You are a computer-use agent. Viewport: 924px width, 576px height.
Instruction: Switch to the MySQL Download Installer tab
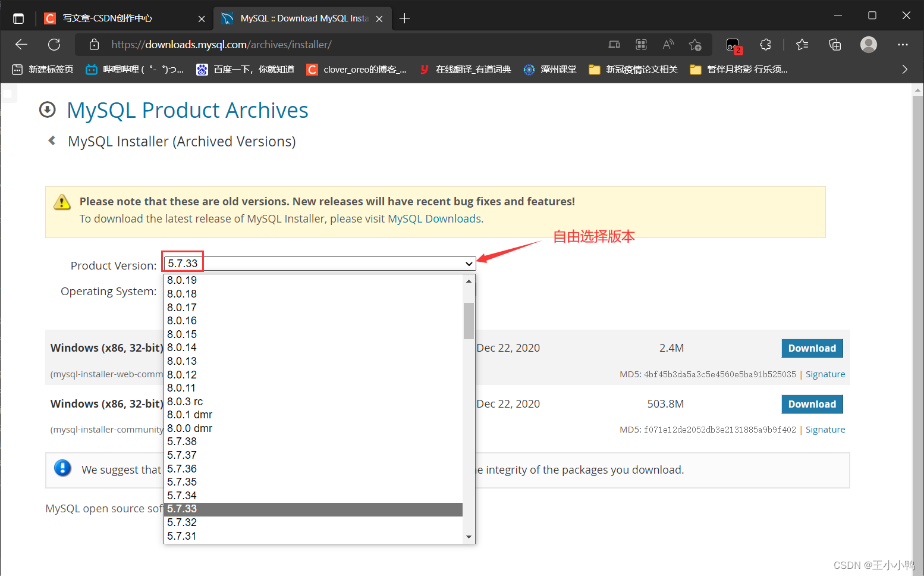303,18
